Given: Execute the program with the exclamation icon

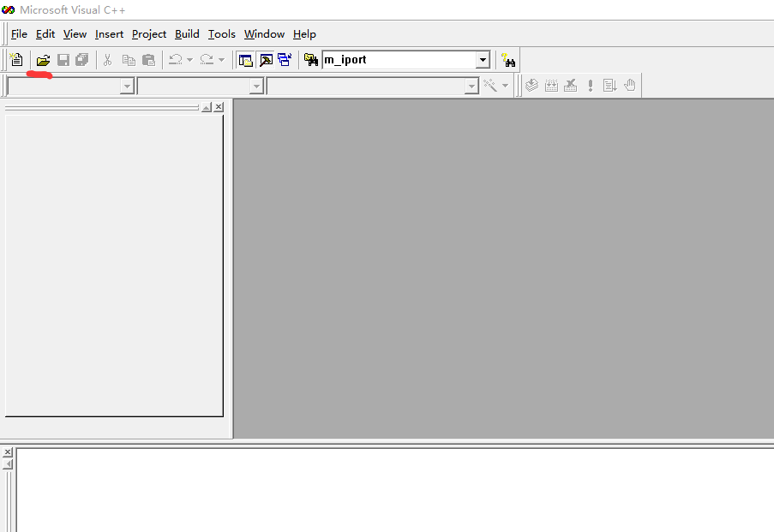Looking at the screenshot, I should [589, 85].
